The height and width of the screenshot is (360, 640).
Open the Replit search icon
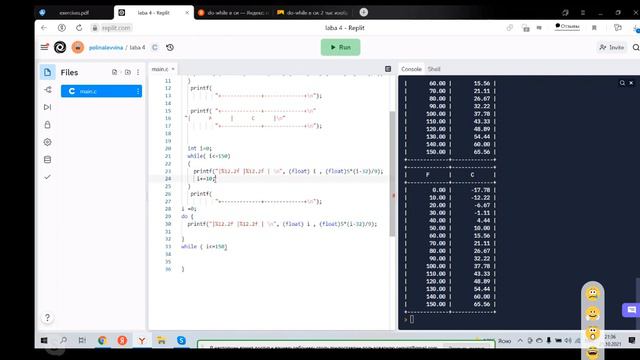(636, 48)
